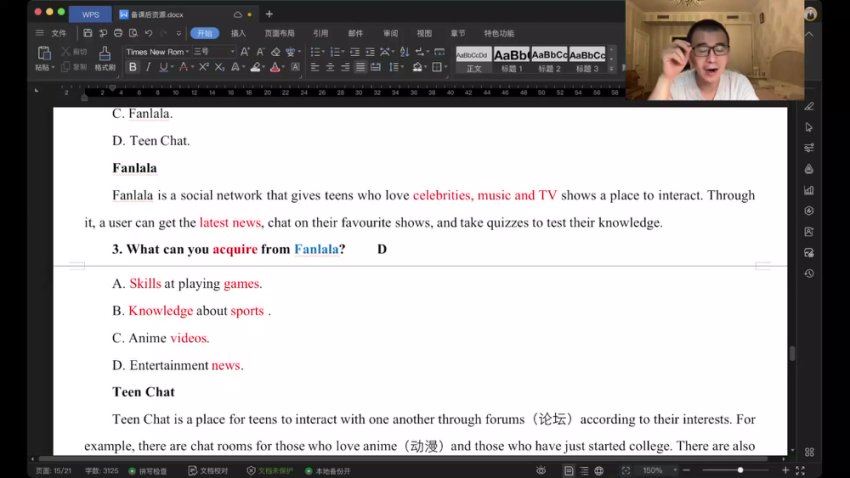Image resolution: width=850 pixels, height=478 pixels.
Task: Align text left
Action: click(x=314, y=67)
